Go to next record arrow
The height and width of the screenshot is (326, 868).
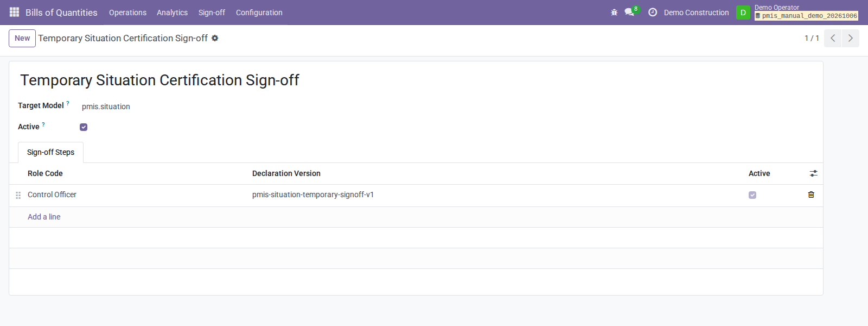(x=851, y=38)
